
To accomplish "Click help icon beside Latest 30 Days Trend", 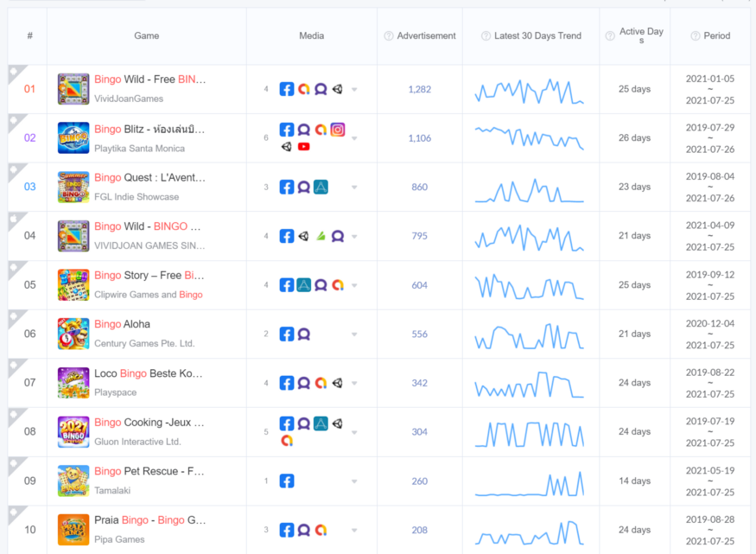I will pyautogui.click(x=486, y=35).
